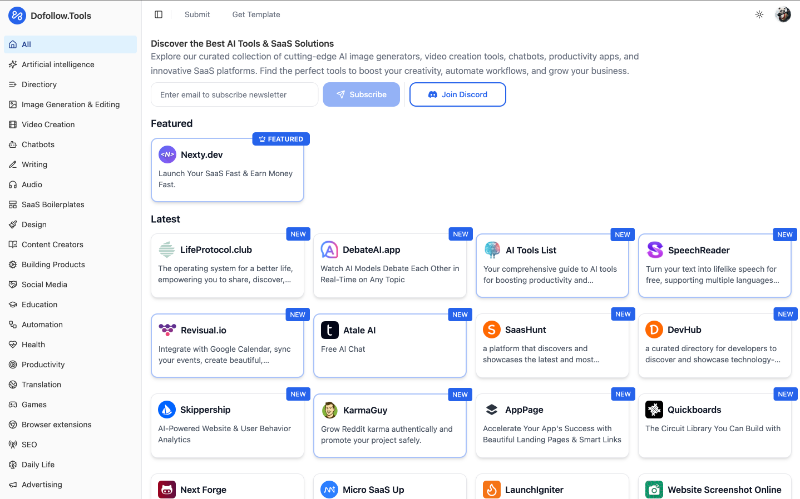Image resolution: width=800 pixels, height=499 pixels.
Task: Click the SaasHunt orange logo icon
Action: (491, 330)
